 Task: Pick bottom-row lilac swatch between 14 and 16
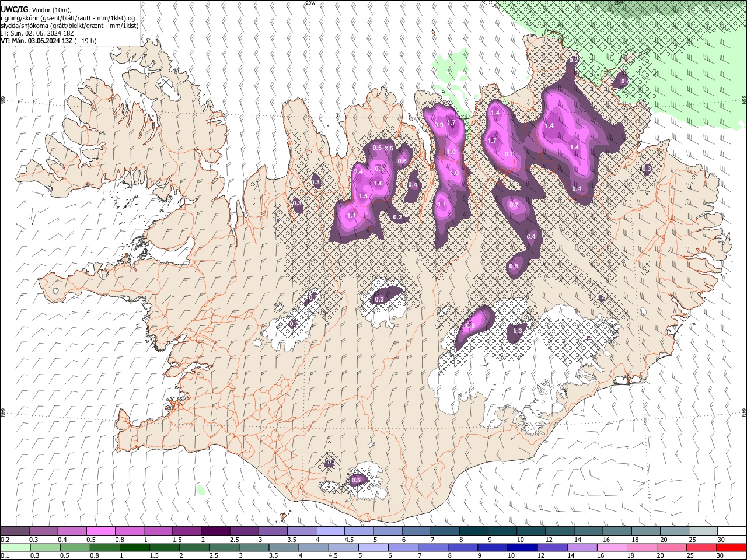coord(582,547)
